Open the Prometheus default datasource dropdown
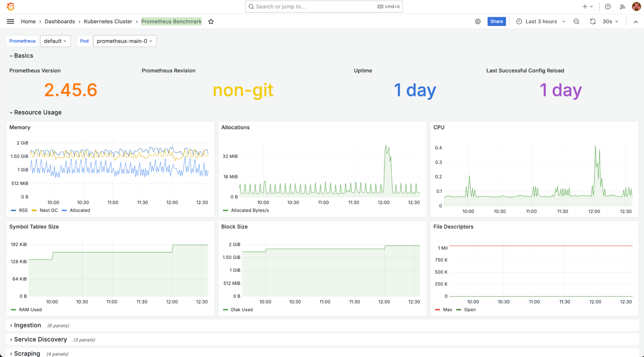644x357 pixels. click(55, 41)
